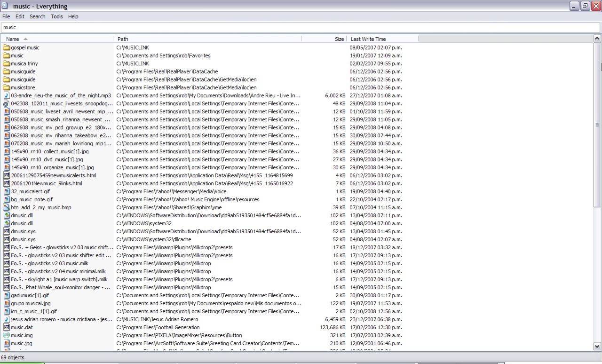Sort by Last Write Time column
Screen dimensions: 602x364
point(368,39)
